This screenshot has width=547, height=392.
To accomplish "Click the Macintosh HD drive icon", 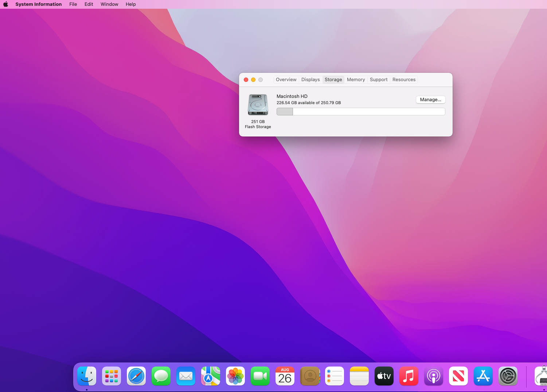I will [x=258, y=105].
